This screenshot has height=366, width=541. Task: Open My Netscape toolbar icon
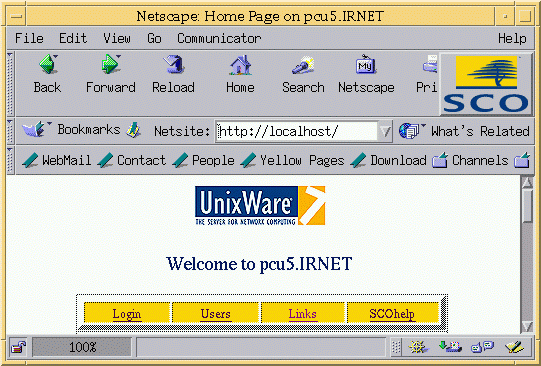click(x=365, y=65)
